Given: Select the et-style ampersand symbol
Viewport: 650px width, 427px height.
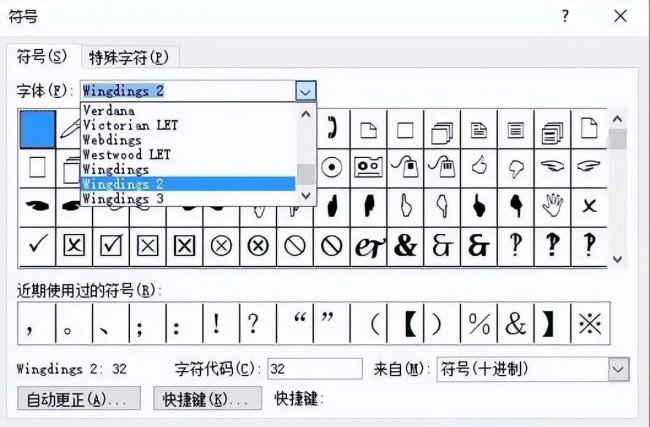Looking at the screenshot, I should click(x=368, y=246).
